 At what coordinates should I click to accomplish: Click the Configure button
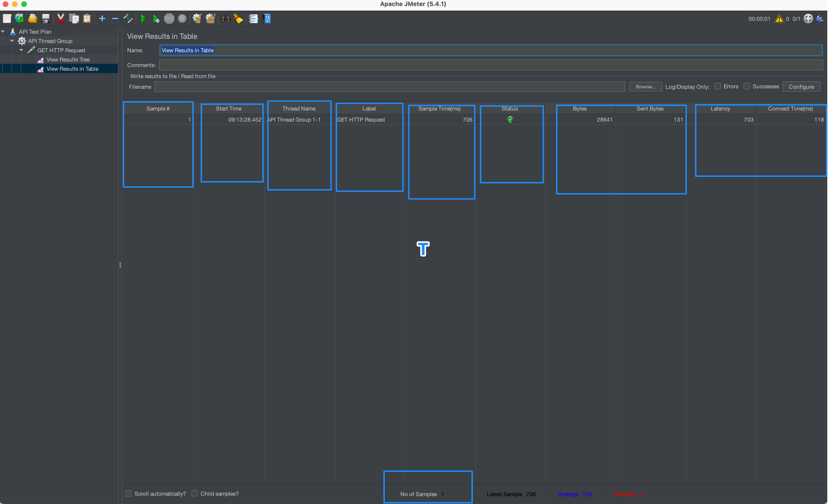coord(801,87)
